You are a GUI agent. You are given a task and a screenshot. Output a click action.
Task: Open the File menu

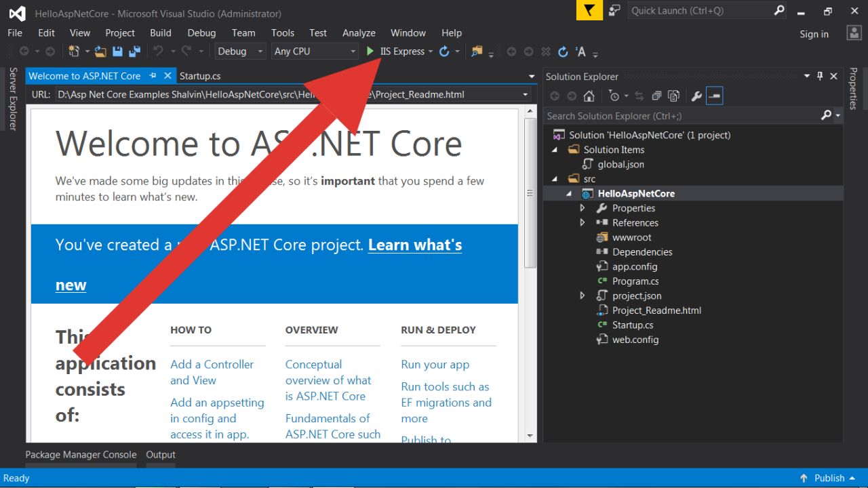15,33
